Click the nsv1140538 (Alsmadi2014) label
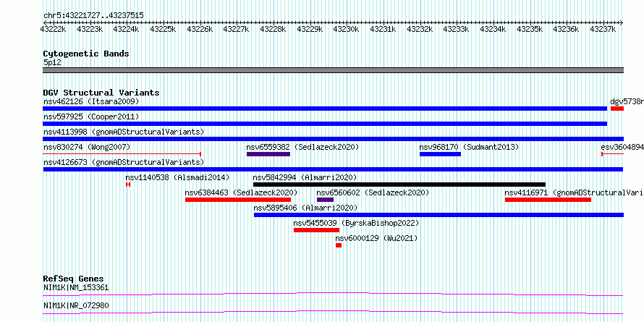 click(x=177, y=177)
